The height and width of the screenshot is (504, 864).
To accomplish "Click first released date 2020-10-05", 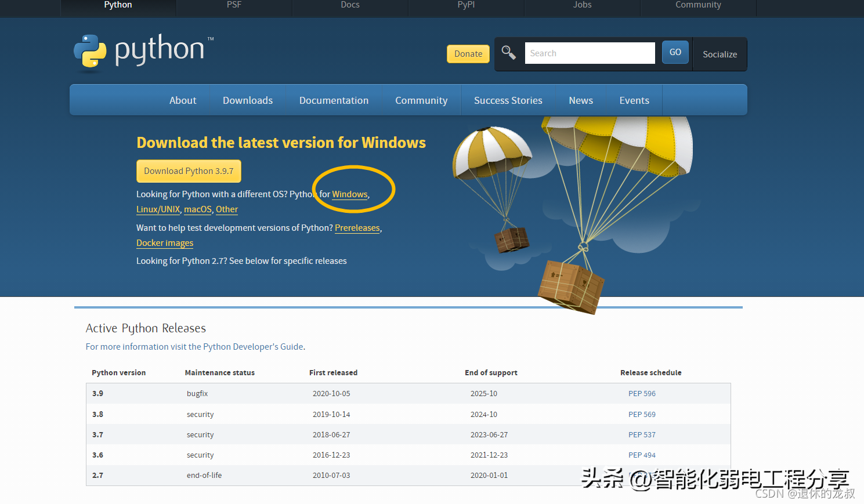I will coord(331,394).
